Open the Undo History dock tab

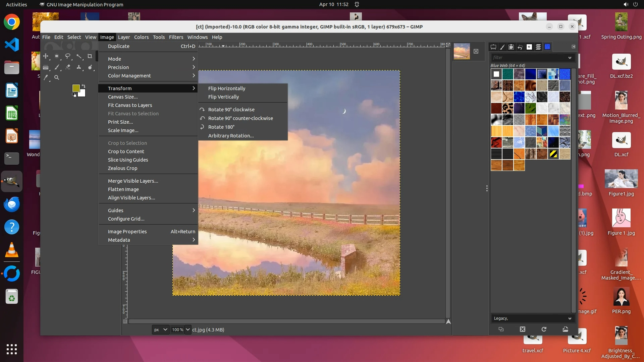pos(520,47)
